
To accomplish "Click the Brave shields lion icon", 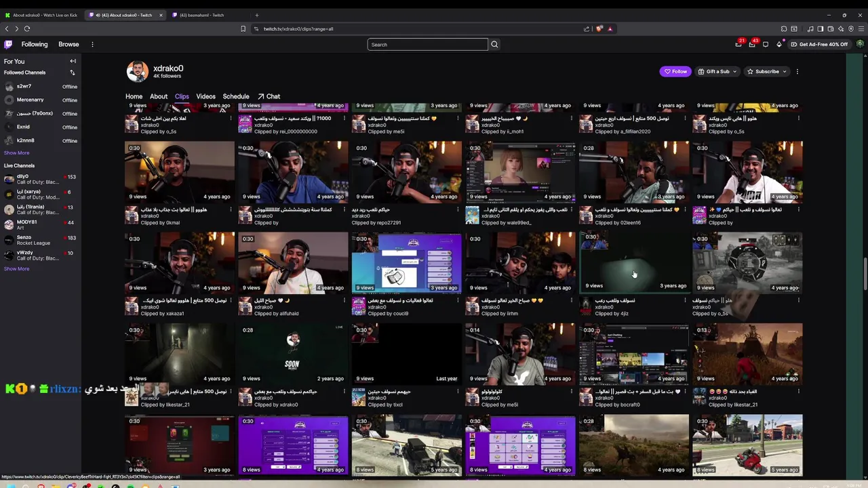I will click(599, 28).
